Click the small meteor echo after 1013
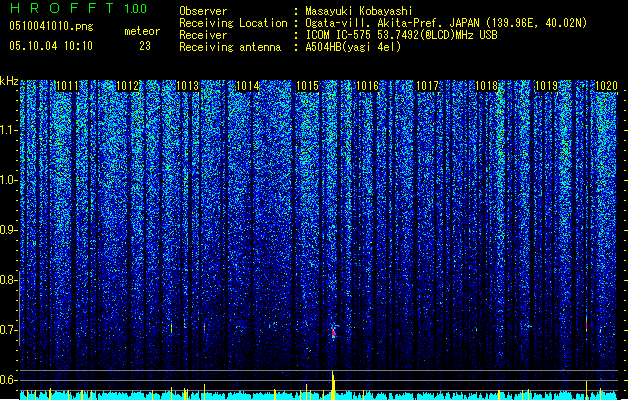Image resolution: width=629 pixels, height=400 pixels. point(204,327)
